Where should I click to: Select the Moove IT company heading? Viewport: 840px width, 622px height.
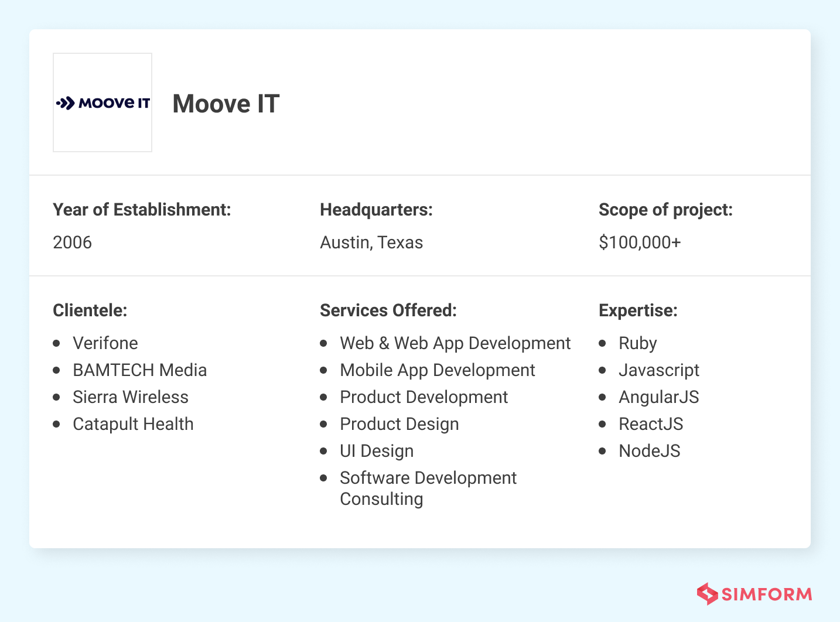pyautogui.click(x=226, y=104)
